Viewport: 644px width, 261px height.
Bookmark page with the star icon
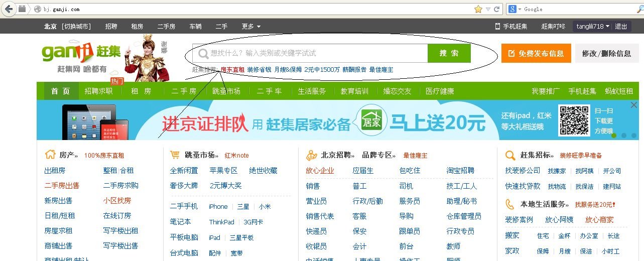[478, 9]
